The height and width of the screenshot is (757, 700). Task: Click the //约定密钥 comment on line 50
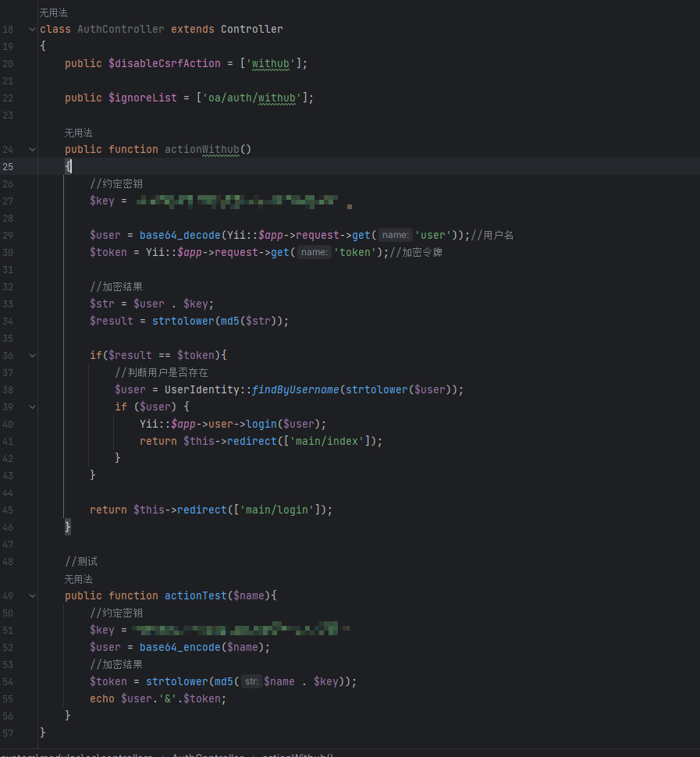coord(116,613)
